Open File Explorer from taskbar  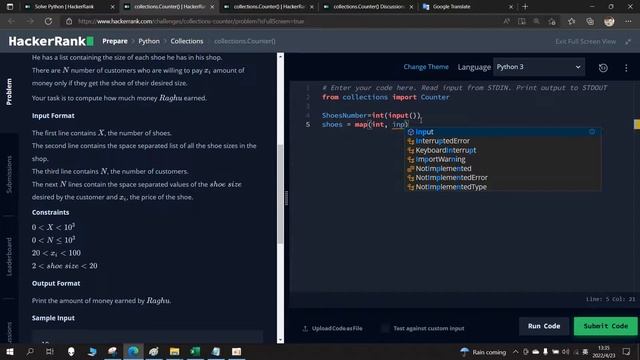coord(175,351)
